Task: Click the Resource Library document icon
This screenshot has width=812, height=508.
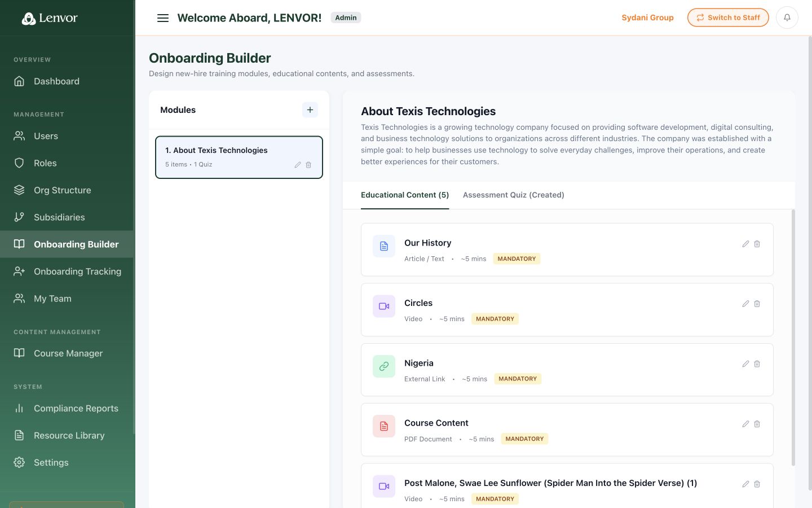Action: pos(19,435)
